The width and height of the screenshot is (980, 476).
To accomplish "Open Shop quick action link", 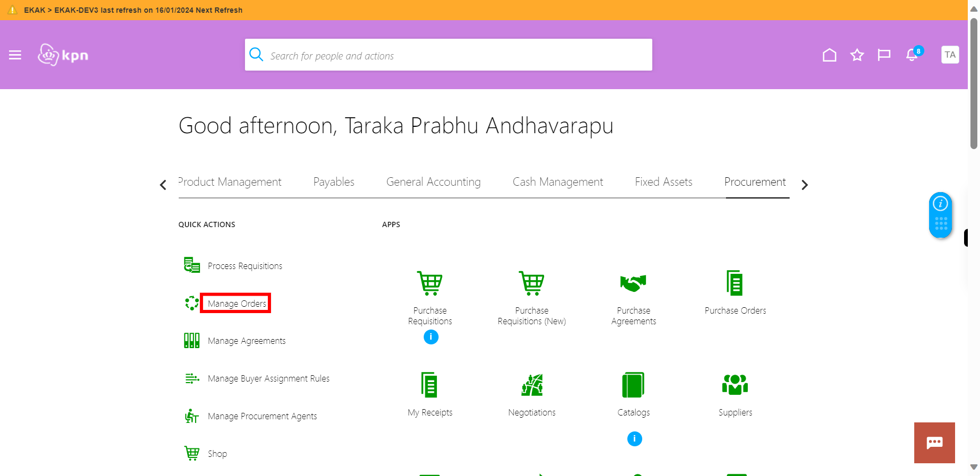I will 217,454.
